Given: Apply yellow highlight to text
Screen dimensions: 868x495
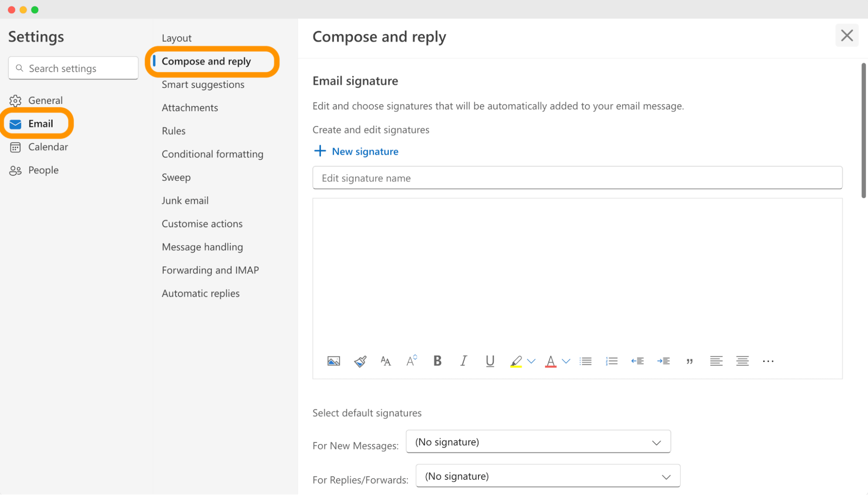Looking at the screenshot, I should (x=516, y=362).
